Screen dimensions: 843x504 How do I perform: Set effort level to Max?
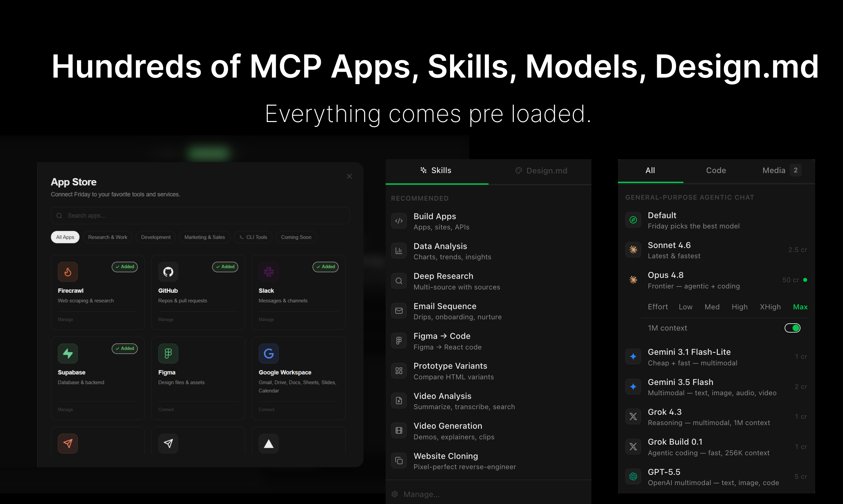pos(800,307)
